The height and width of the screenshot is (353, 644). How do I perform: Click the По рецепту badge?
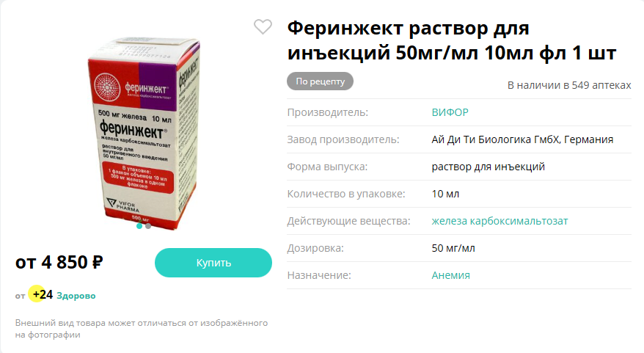(320, 81)
